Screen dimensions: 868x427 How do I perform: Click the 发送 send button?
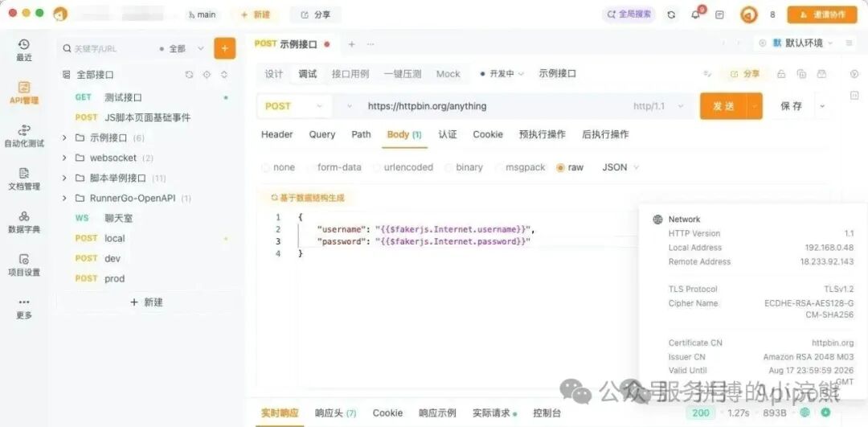pyautogui.click(x=723, y=106)
